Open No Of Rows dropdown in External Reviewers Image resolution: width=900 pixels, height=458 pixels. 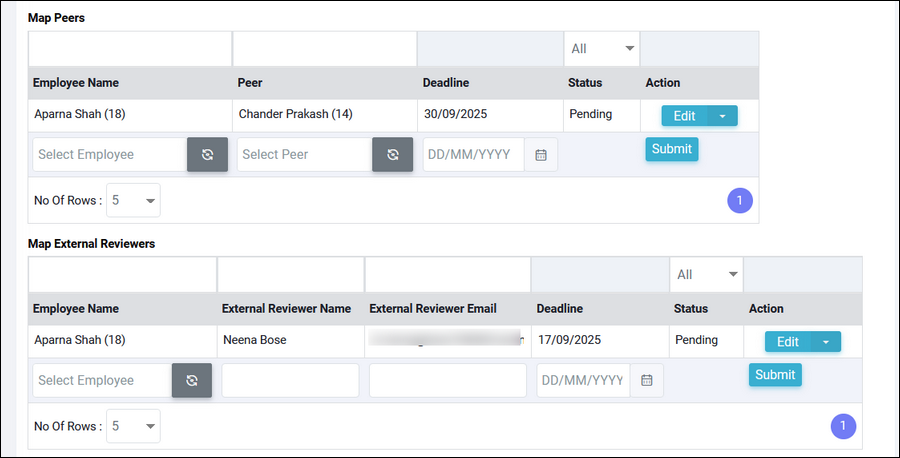pyautogui.click(x=133, y=426)
